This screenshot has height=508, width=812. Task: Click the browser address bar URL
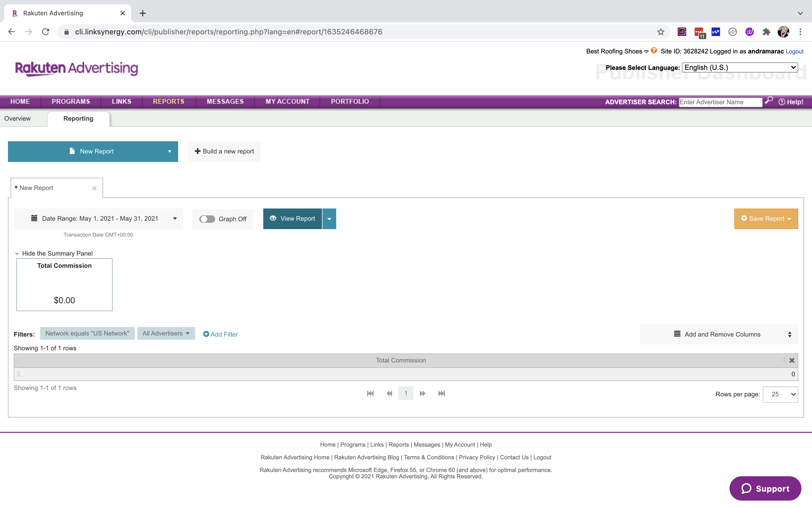coord(228,32)
